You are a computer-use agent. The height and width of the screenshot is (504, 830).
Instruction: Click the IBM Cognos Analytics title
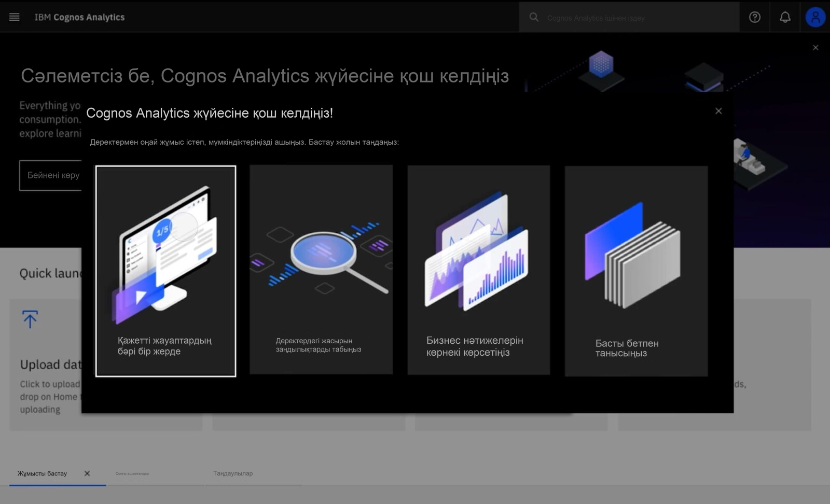pos(79,17)
